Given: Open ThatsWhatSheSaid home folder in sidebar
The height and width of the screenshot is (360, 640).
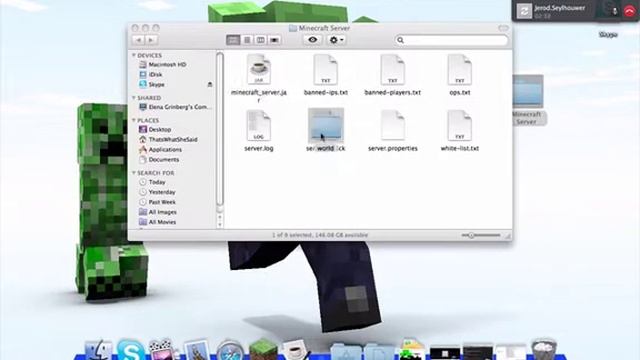Looking at the screenshot, I should pyautogui.click(x=173, y=140).
